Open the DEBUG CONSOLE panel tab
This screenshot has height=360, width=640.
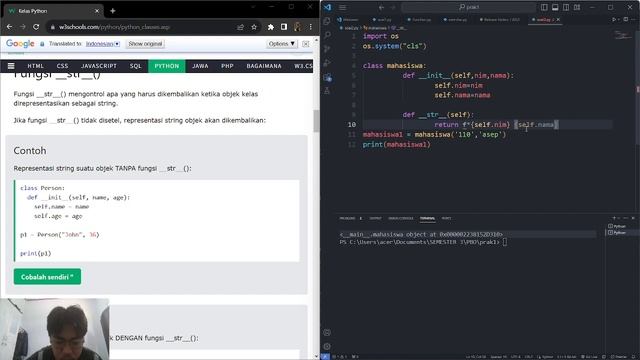401,218
